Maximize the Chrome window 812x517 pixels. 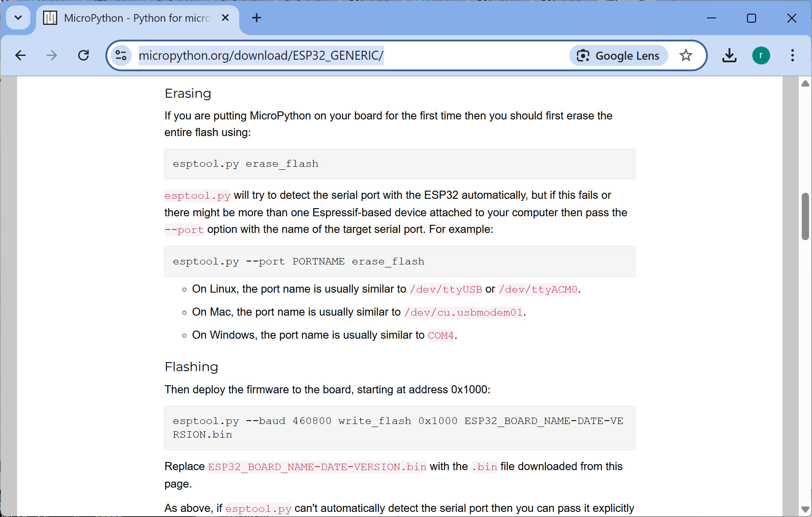(751, 18)
